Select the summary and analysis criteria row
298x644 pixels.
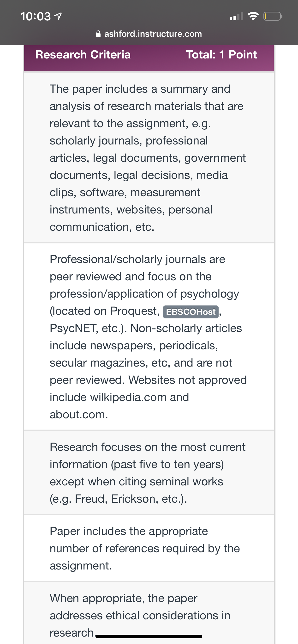tap(149, 157)
